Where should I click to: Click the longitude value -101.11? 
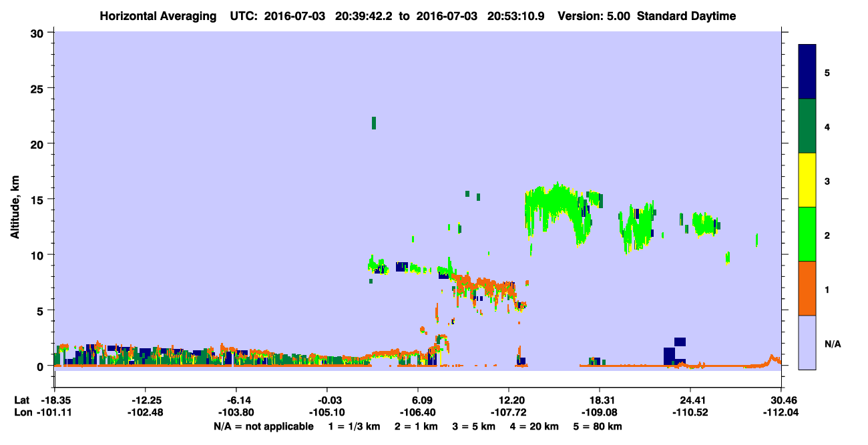pos(54,412)
